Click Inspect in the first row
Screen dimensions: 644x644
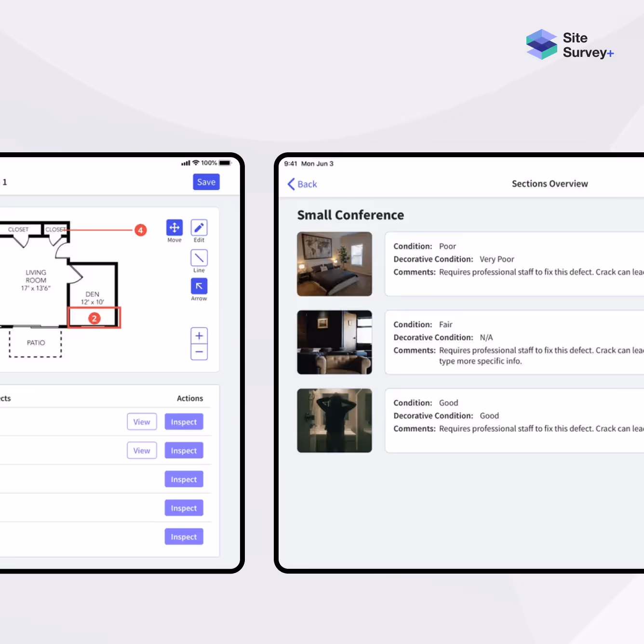coord(184,422)
